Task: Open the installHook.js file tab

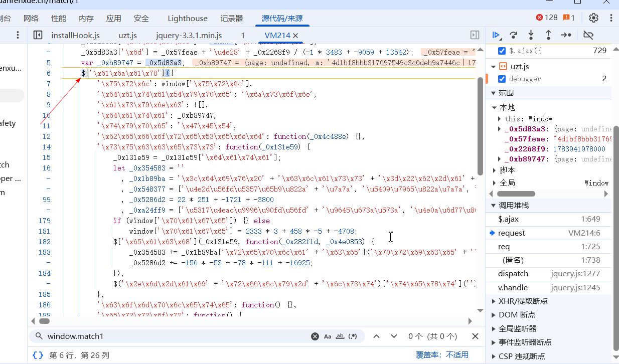Action: pos(76,36)
